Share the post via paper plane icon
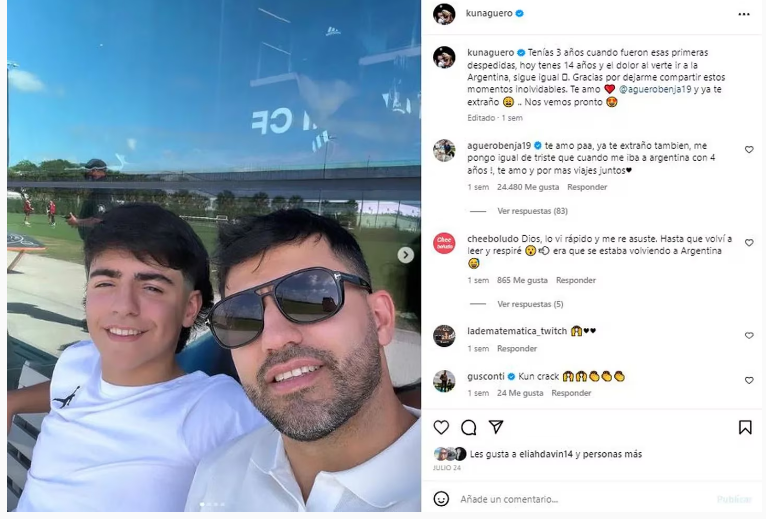Viewport: 766px width, 519px height. tap(496, 427)
